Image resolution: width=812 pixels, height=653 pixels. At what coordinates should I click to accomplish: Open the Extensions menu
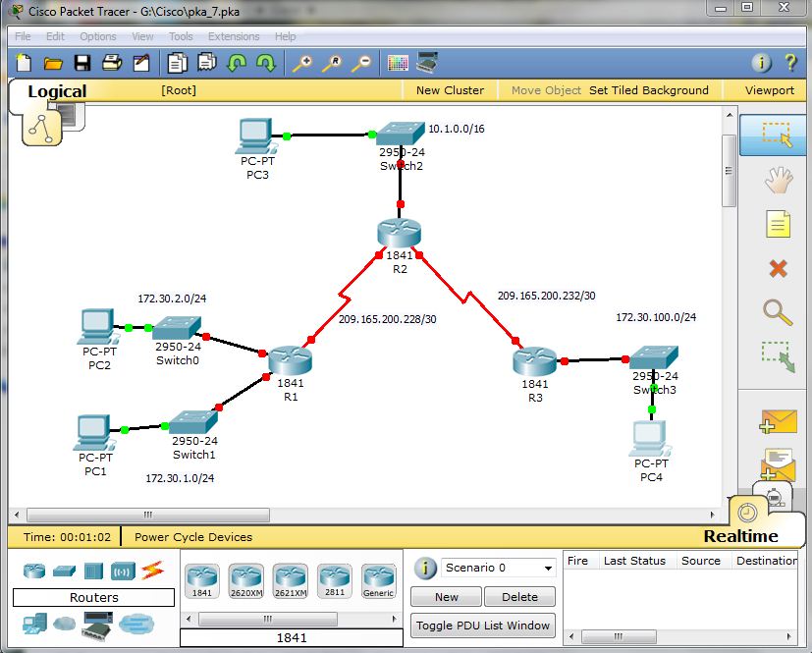coord(234,36)
